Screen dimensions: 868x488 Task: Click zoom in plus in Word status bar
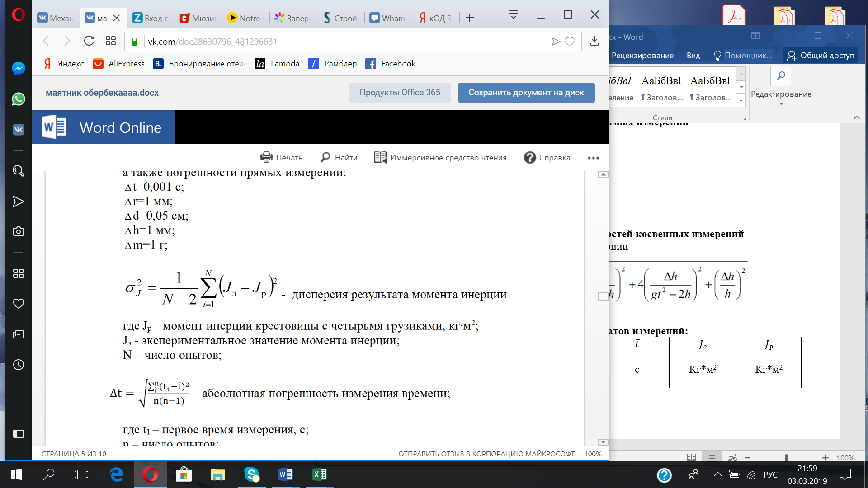pyautogui.click(x=825, y=458)
